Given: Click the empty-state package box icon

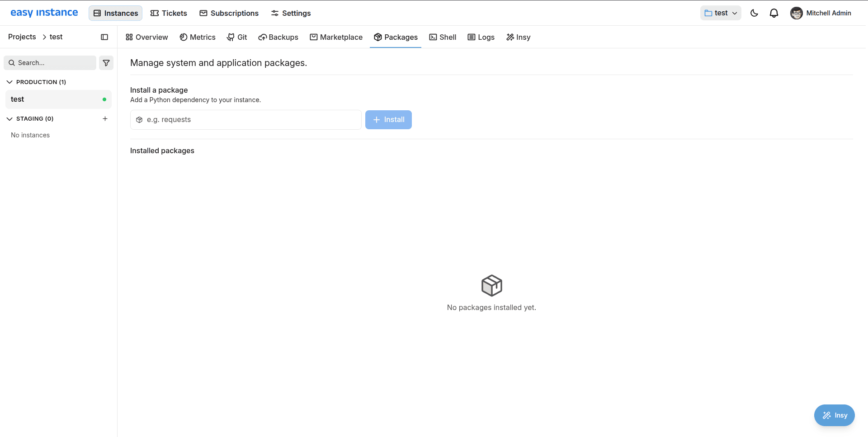Looking at the screenshot, I should [492, 286].
